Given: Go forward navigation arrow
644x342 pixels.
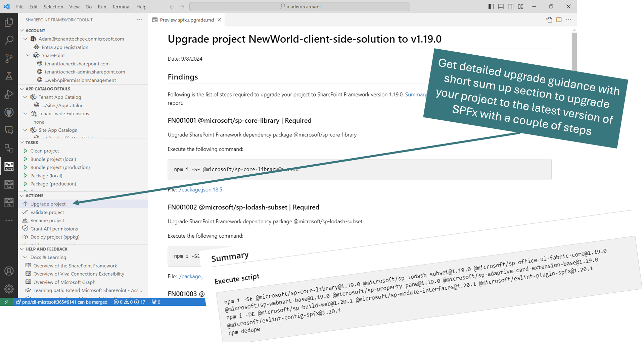Looking at the screenshot, I should point(182,7).
